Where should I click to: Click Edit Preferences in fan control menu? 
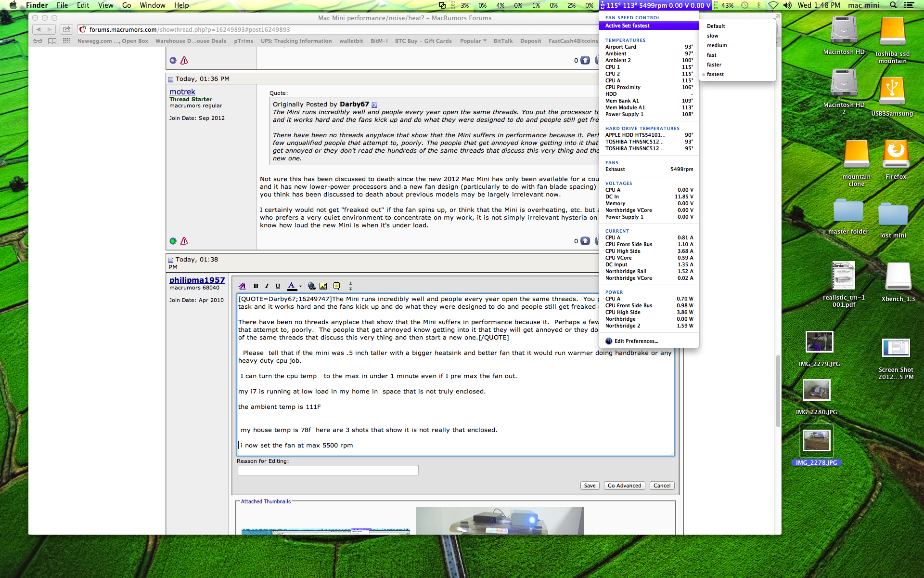(649, 341)
